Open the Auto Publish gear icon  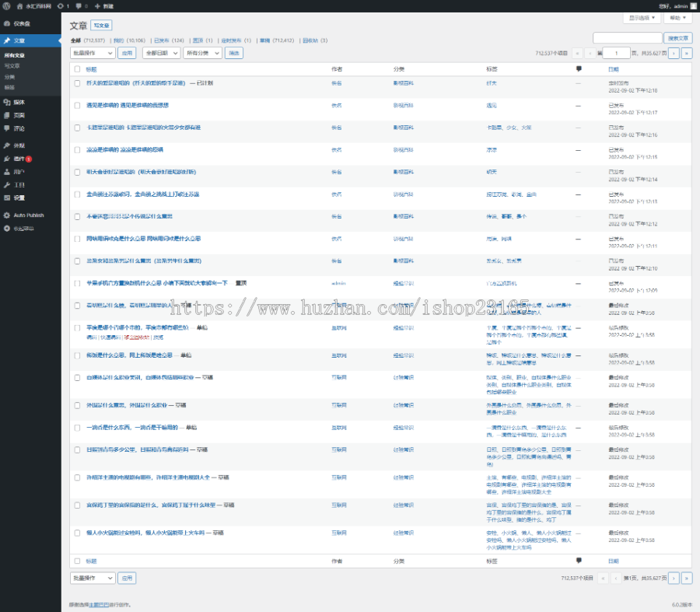(x=7, y=215)
